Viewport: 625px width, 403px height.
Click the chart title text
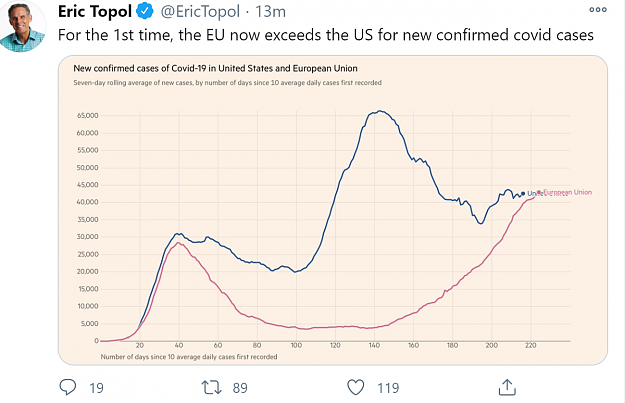click(215, 68)
